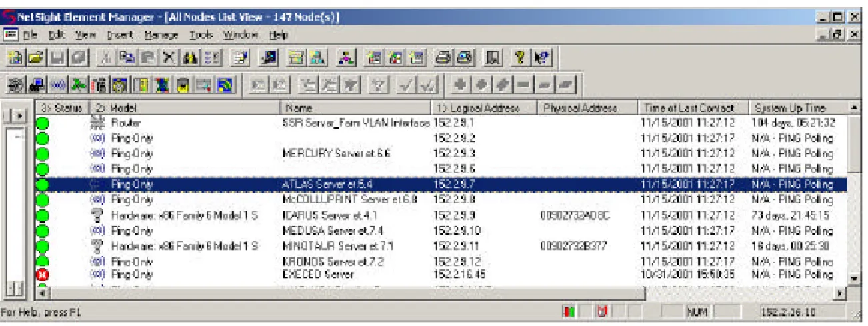Open the Edit menu
Viewport: 868px width, 326px height.
(57, 35)
